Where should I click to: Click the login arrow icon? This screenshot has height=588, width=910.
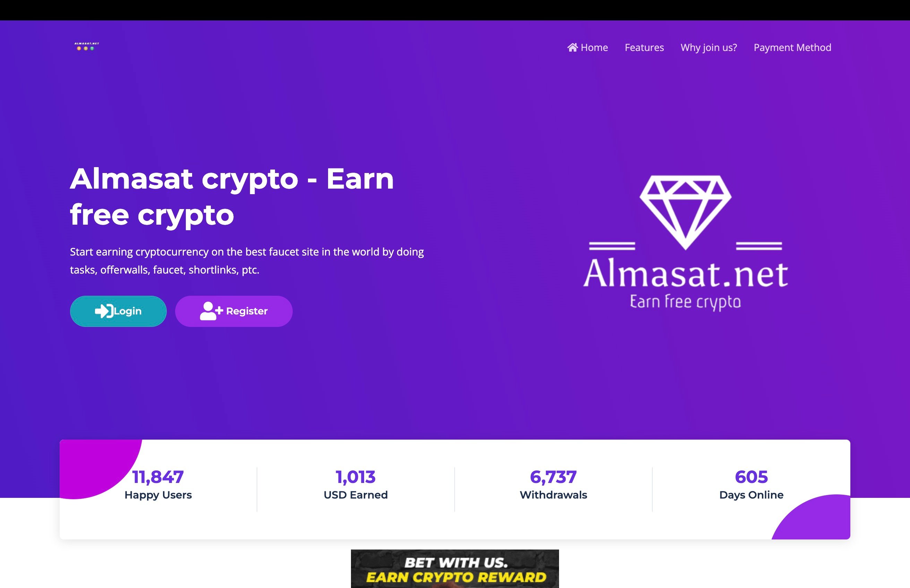[x=104, y=311]
